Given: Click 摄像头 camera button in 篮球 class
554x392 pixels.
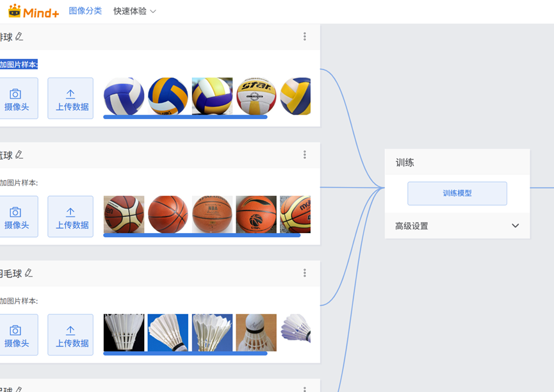Looking at the screenshot, I should (x=17, y=216).
